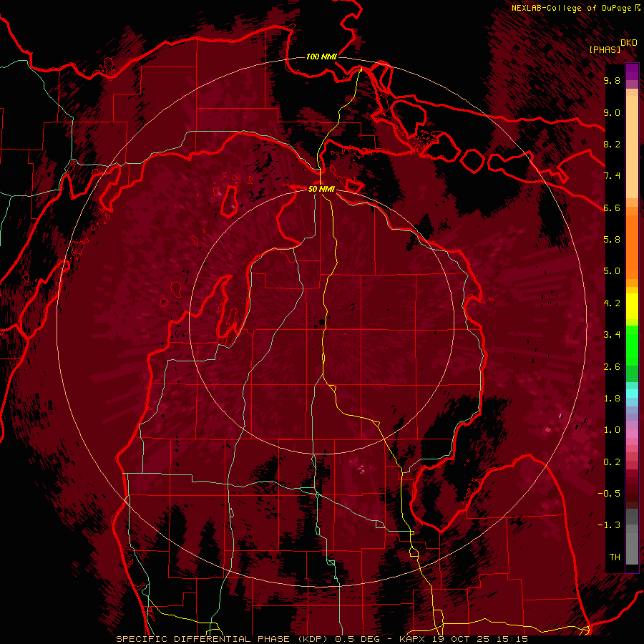The image size is (644, 644).
Task: Click the 5.0 value on the color scale
Action: [x=612, y=271]
